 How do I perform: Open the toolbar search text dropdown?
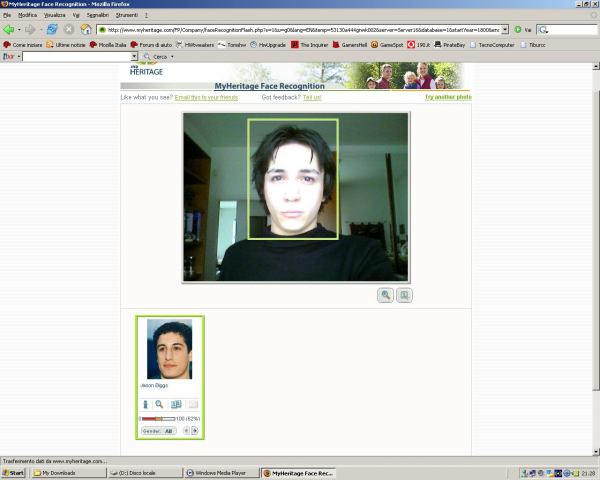click(x=134, y=57)
